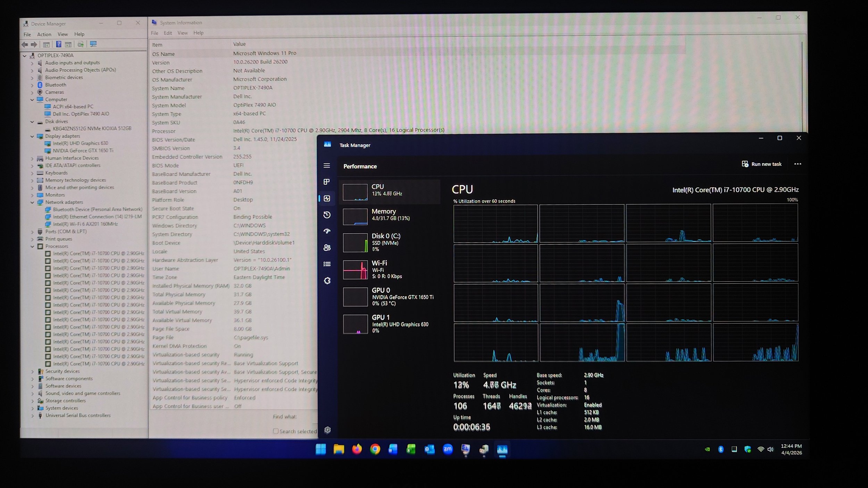Image resolution: width=868 pixels, height=488 pixels.
Task: Check the Search selected category only checkbox
Action: click(x=276, y=431)
